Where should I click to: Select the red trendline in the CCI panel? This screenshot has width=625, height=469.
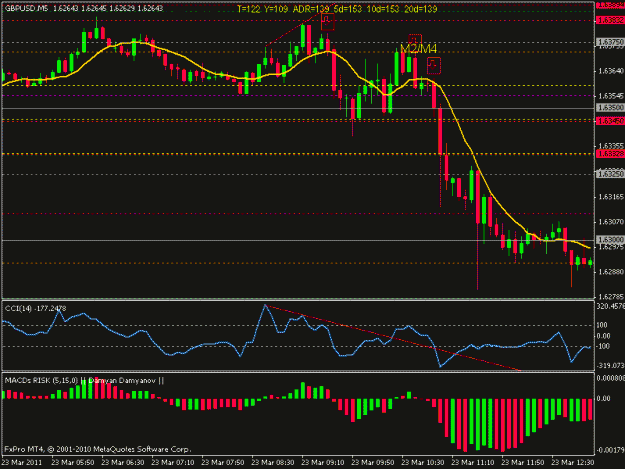pos(393,338)
